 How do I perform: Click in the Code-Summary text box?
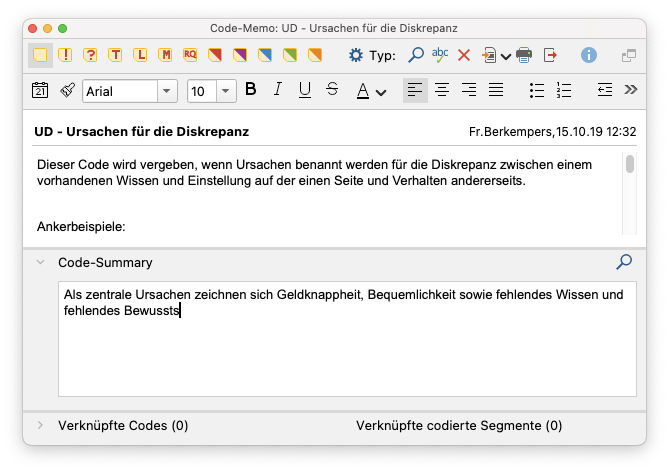[347, 339]
